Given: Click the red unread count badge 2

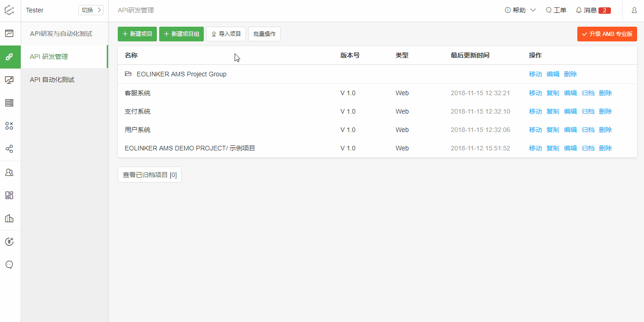Looking at the screenshot, I should click(604, 10).
